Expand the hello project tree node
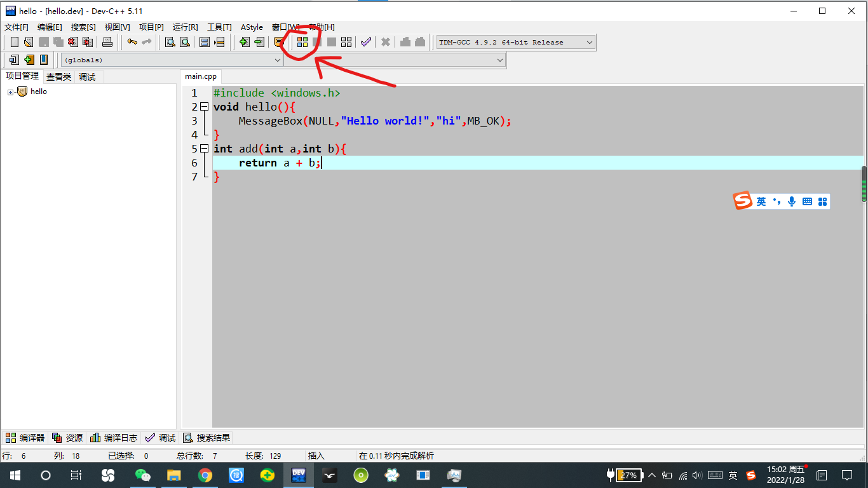 coord(10,91)
